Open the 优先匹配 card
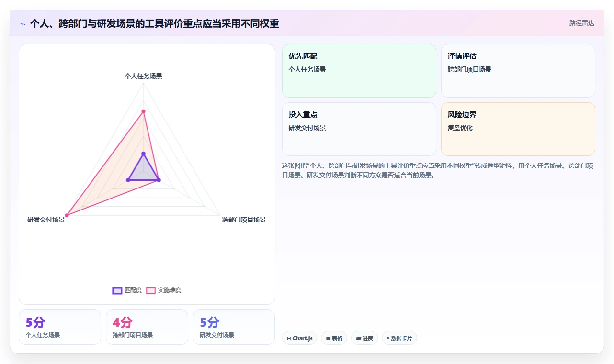The width and height of the screenshot is (614, 364). click(x=359, y=71)
